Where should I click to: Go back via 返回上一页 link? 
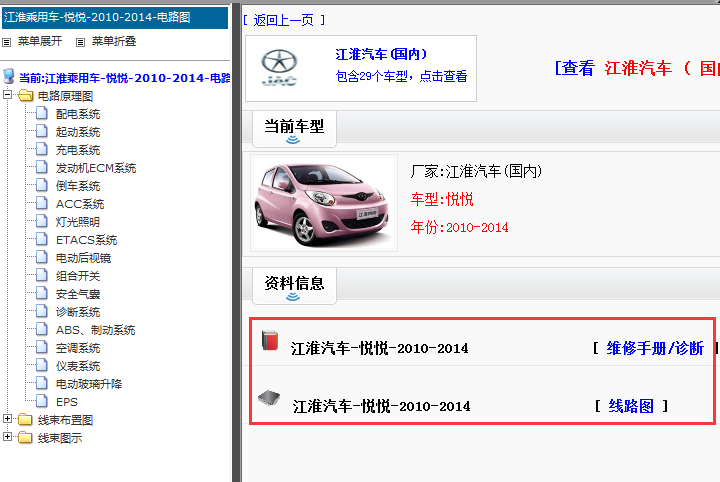tap(284, 20)
